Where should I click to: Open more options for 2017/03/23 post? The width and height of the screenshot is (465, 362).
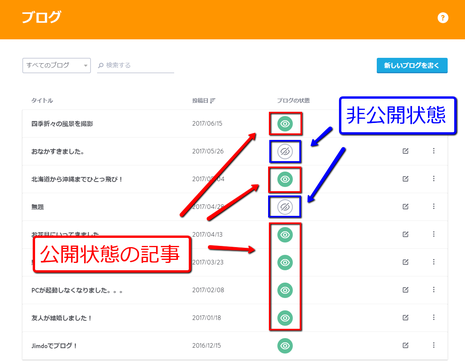click(x=434, y=262)
